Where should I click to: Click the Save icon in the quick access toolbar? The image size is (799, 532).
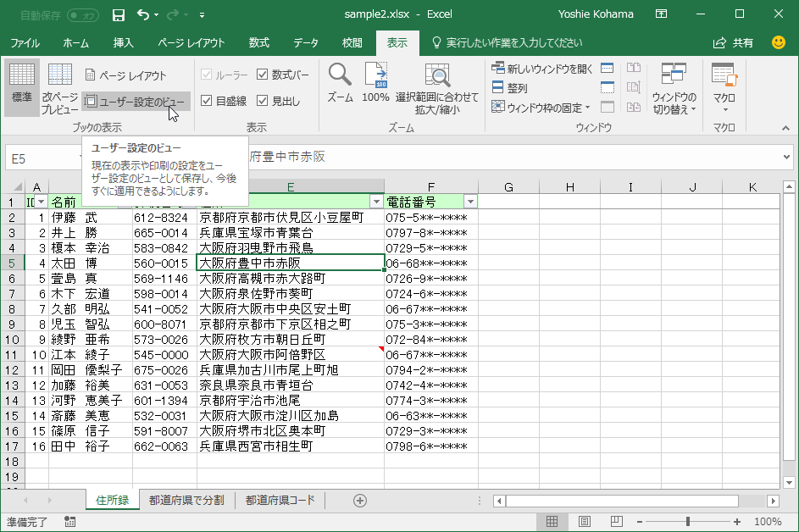click(119, 14)
